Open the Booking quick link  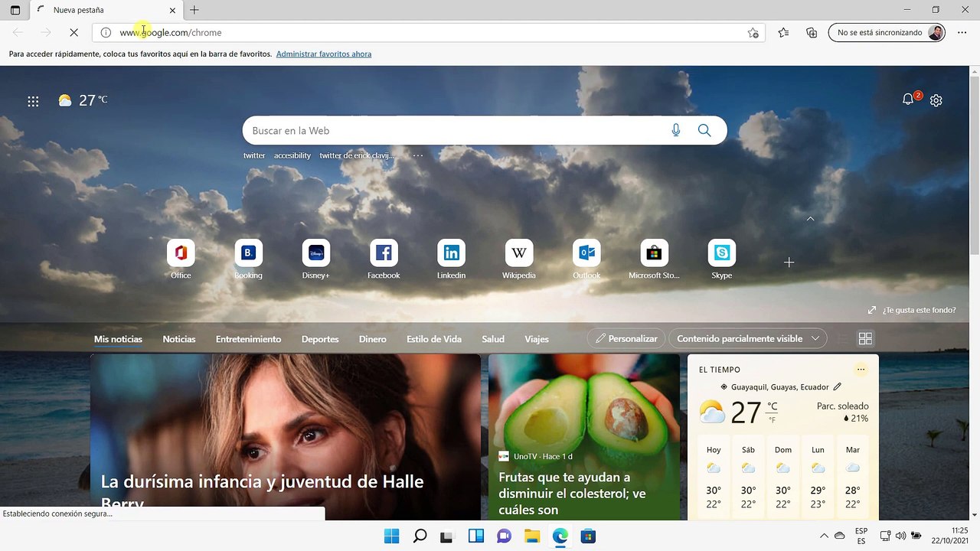click(248, 259)
